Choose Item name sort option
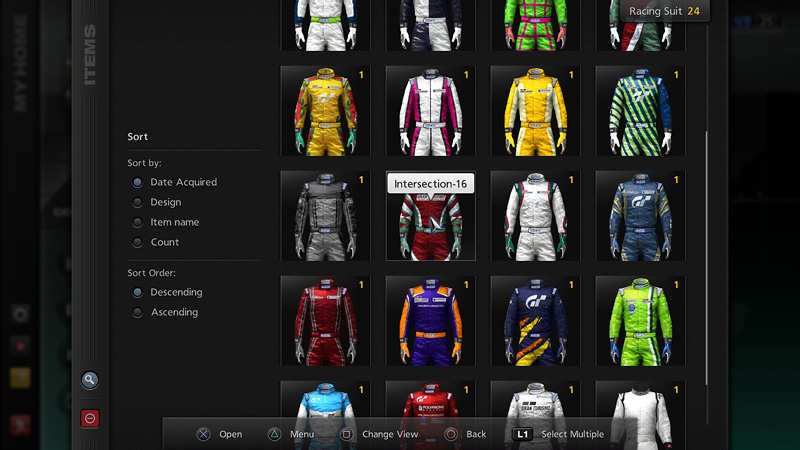This screenshot has width=800, height=450. coord(138,222)
